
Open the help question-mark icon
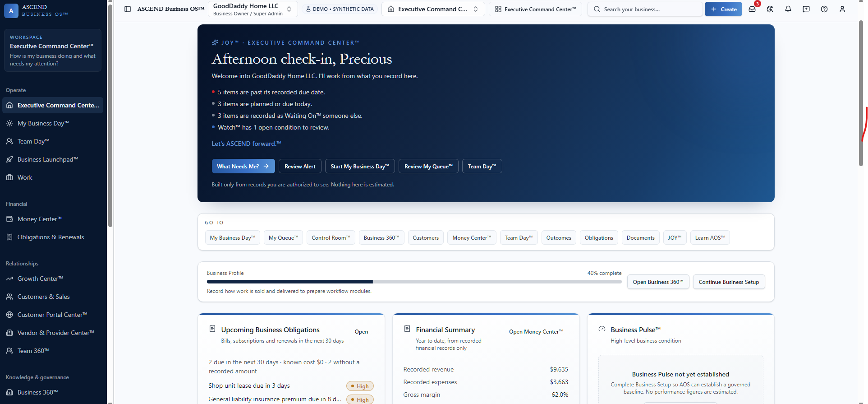tap(824, 9)
